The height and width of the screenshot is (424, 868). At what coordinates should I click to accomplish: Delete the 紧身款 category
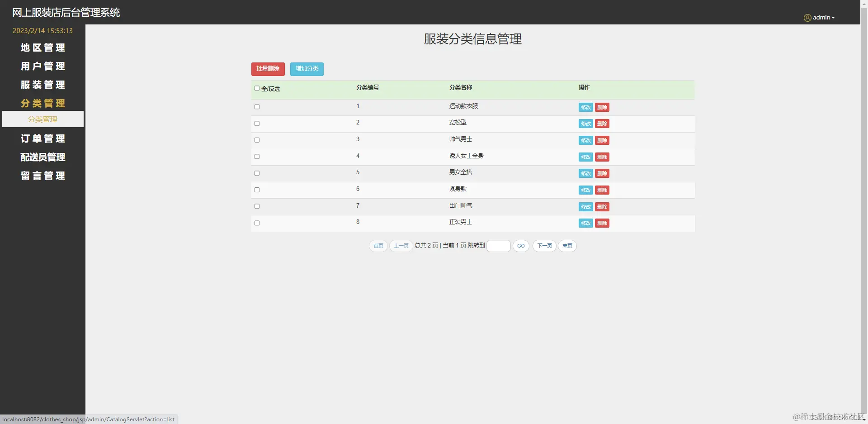(602, 190)
